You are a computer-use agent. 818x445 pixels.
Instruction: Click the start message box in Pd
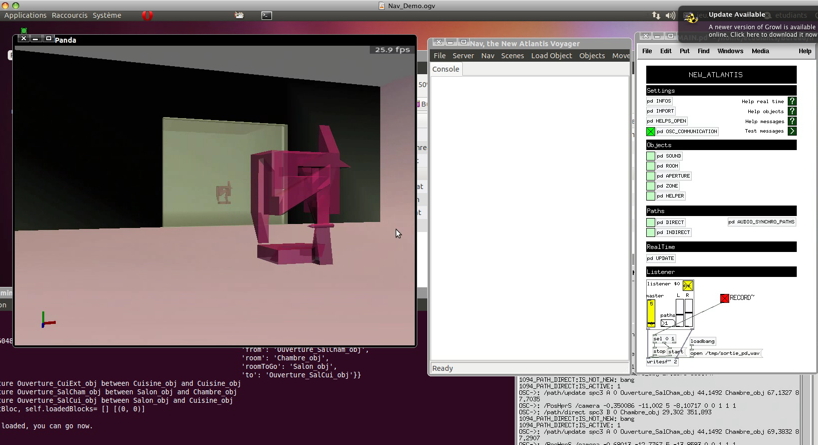pyautogui.click(x=675, y=352)
